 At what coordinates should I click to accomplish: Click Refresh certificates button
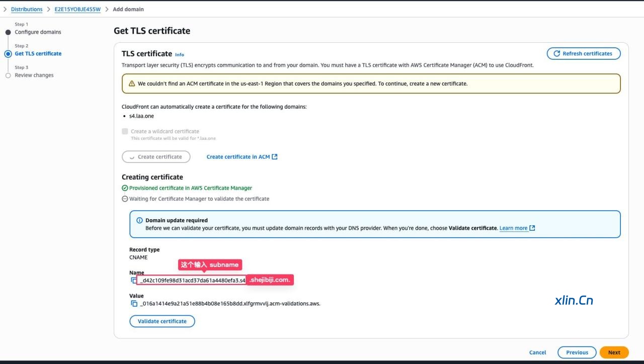[x=583, y=54]
